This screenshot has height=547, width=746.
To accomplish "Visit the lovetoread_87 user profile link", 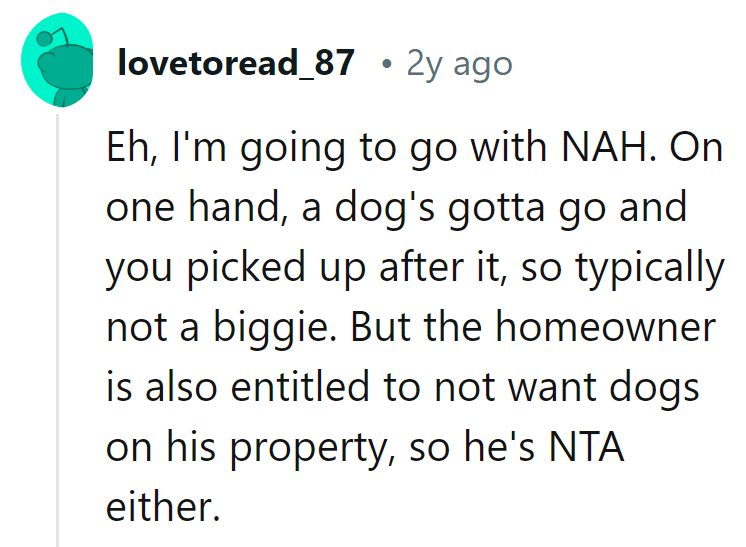I will [236, 63].
